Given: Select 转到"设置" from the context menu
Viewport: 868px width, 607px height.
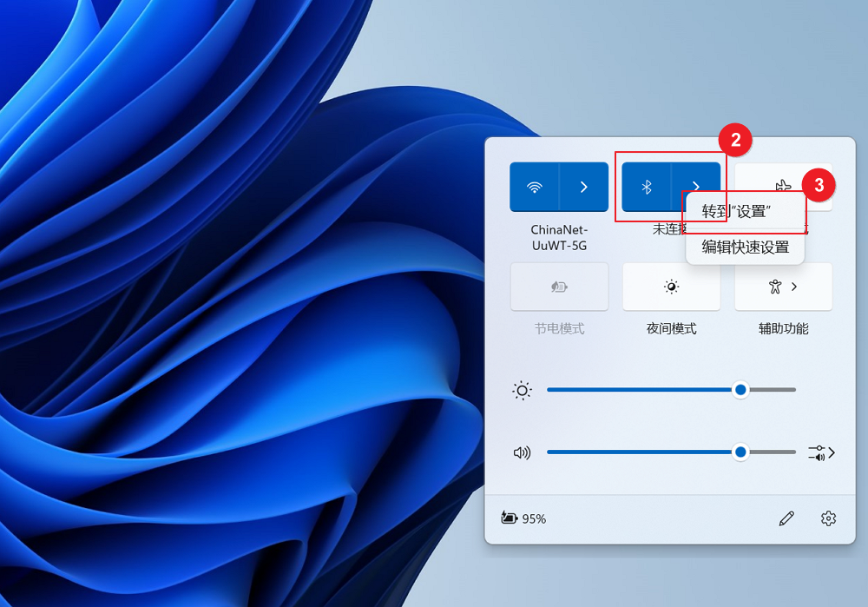Looking at the screenshot, I should click(x=745, y=210).
